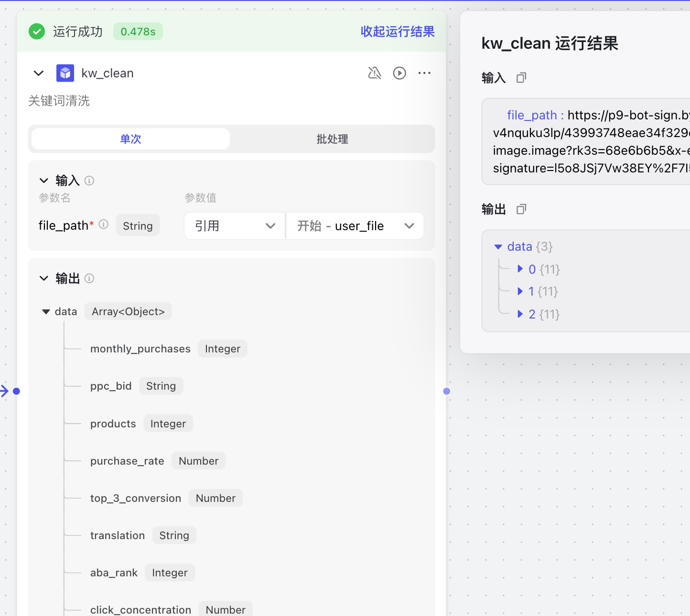
Task: Select the purchase_rate output field
Action: coord(127,461)
